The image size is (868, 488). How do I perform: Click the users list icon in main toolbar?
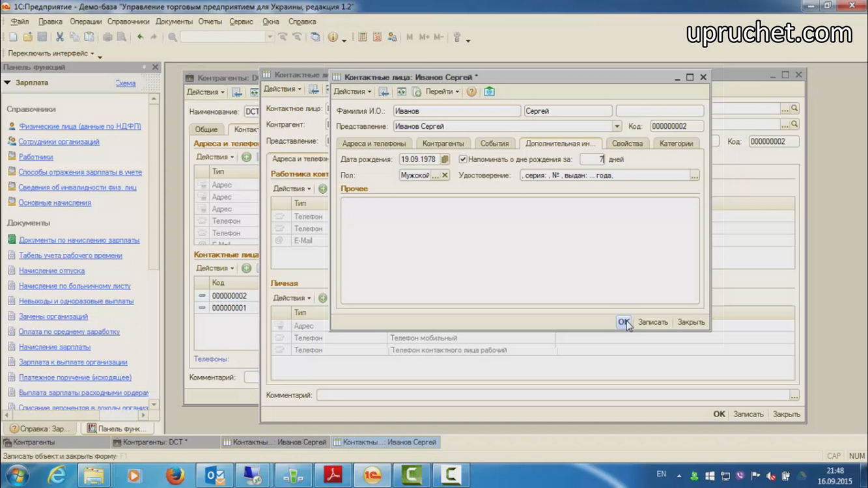click(x=392, y=37)
